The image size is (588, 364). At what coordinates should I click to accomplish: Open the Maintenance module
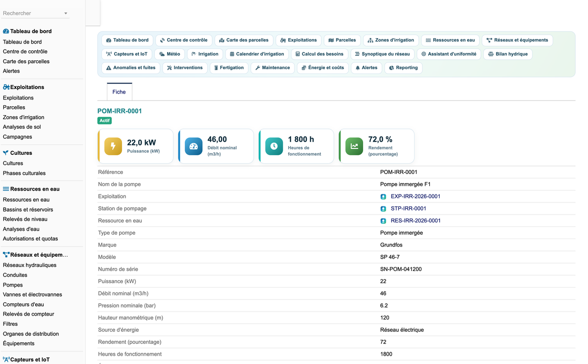[272, 68]
